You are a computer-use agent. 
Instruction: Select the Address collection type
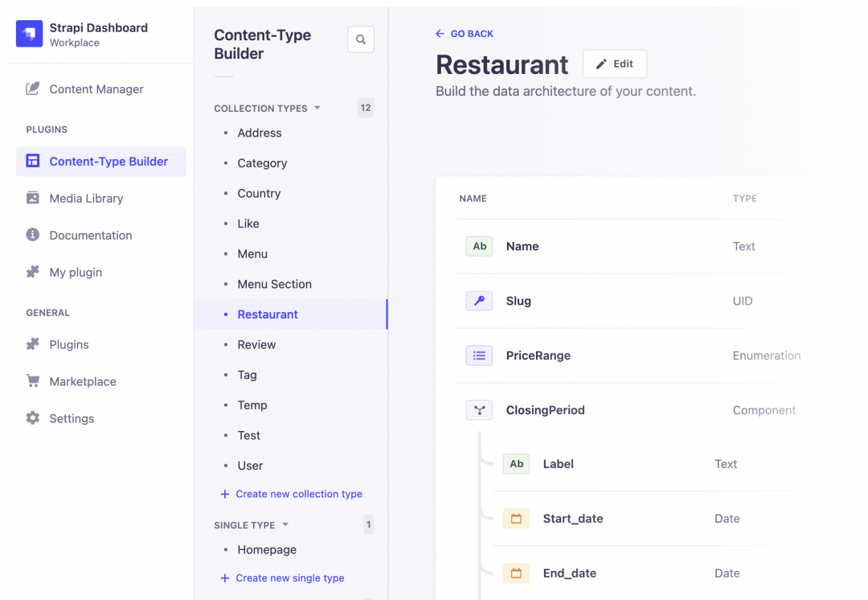tap(259, 133)
